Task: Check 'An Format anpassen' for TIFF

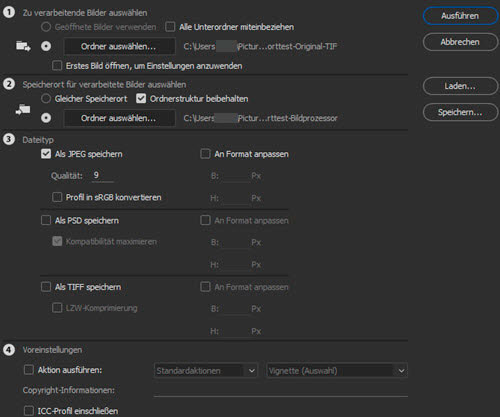Action: (x=205, y=287)
